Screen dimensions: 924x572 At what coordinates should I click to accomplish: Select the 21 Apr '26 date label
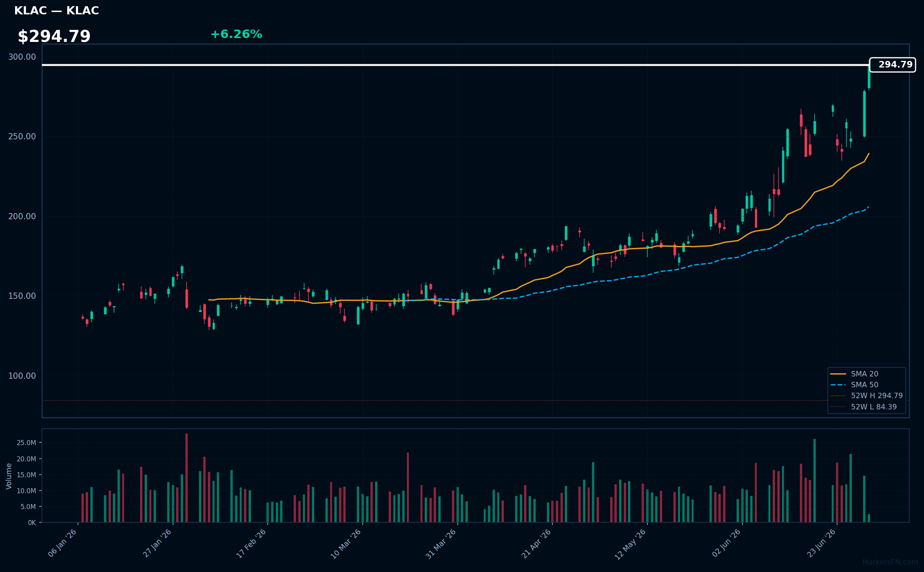click(536, 544)
